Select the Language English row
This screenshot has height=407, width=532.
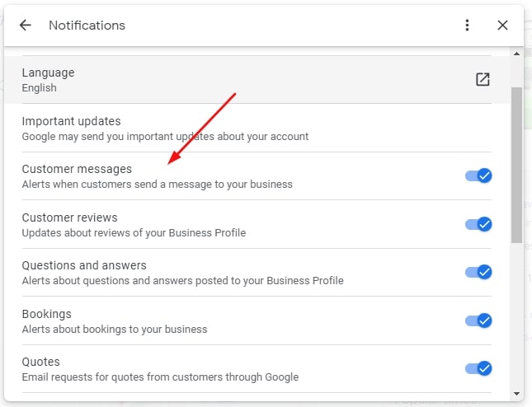pyautogui.click(x=257, y=80)
